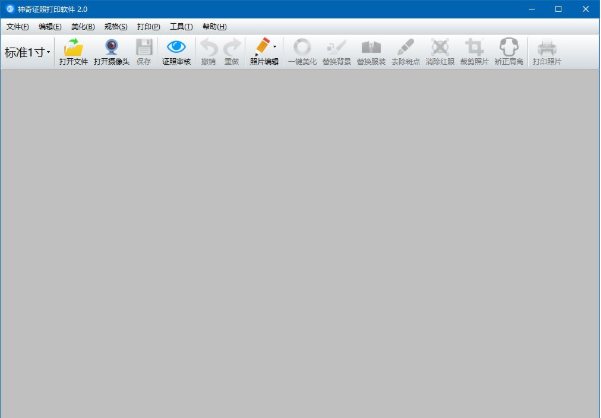Expand the 照片编辑 dropdown arrow
The image size is (601, 418).
click(x=275, y=47)
